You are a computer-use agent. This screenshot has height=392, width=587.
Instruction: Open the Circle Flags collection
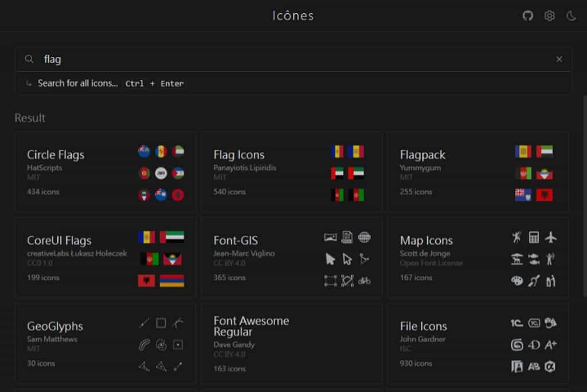[105, 171]
